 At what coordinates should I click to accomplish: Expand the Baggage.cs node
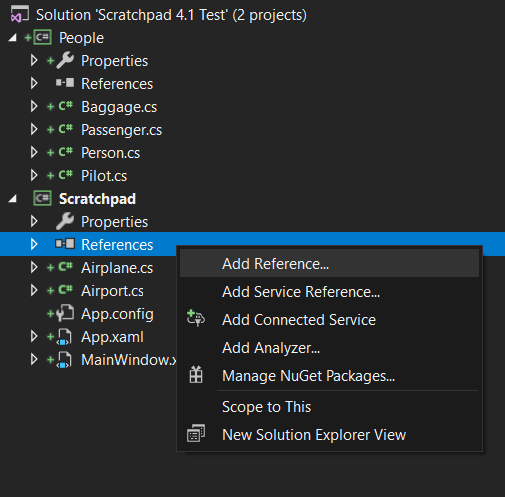pos(34,106)
